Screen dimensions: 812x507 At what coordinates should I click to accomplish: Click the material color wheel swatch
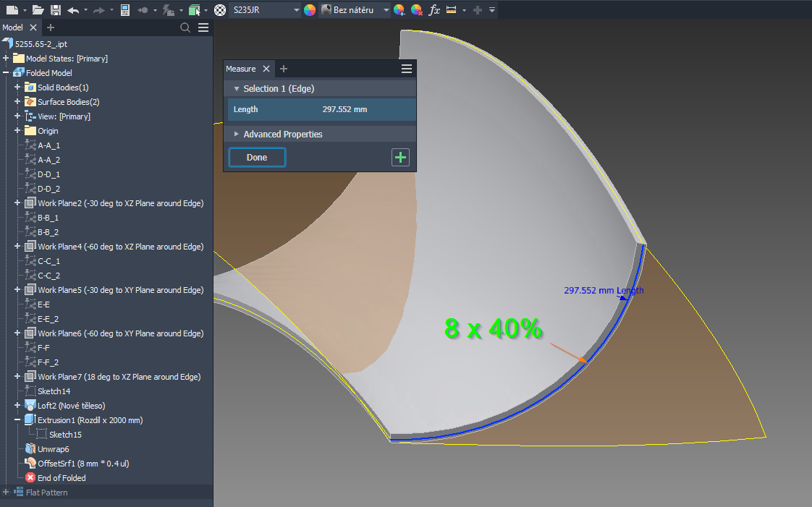coord(309,9)
